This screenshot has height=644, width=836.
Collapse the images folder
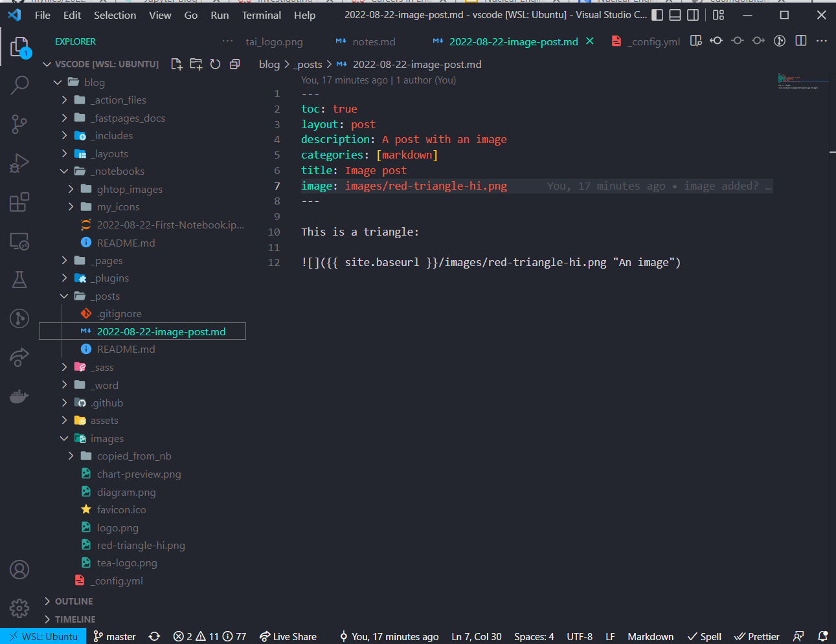click(x=64, y=438)
